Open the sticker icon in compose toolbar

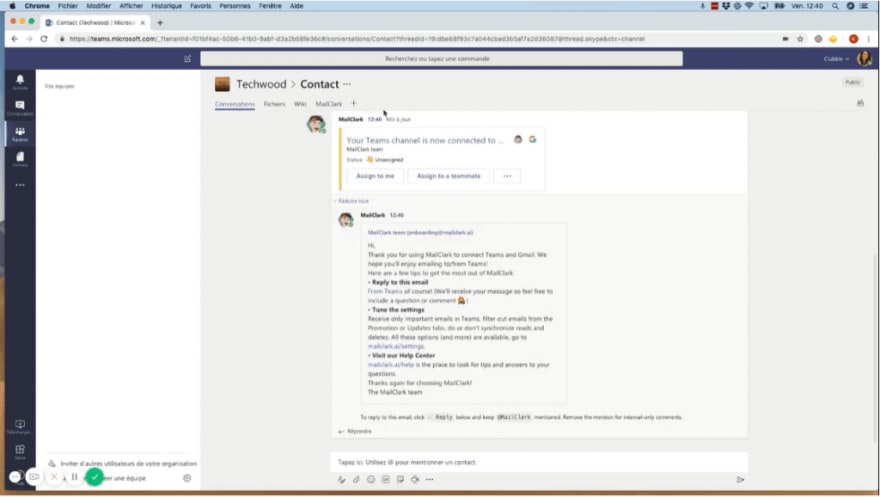pyautogui.click(x=400, y=479)
